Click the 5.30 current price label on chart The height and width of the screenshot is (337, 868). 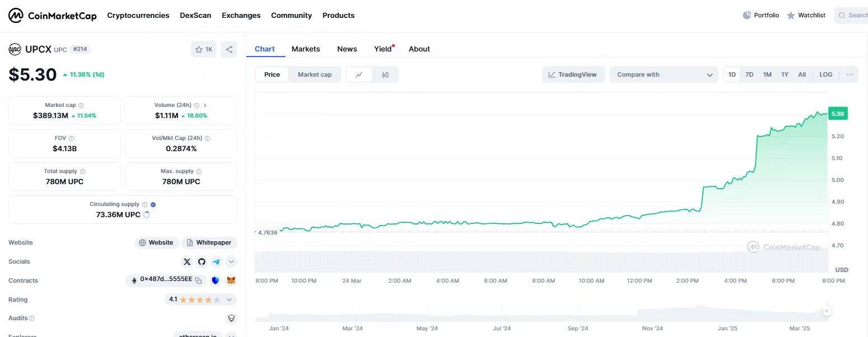click(x=838, y=114)
